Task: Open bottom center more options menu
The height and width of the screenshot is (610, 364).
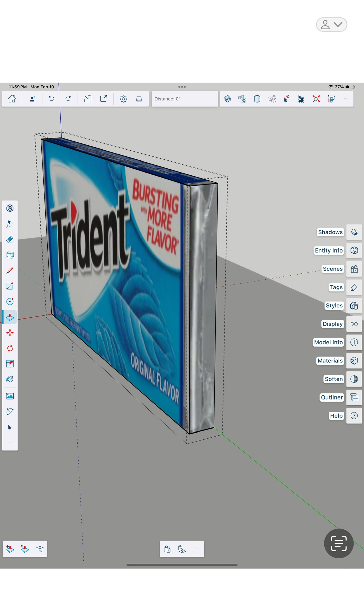Action: coord(197,549)
